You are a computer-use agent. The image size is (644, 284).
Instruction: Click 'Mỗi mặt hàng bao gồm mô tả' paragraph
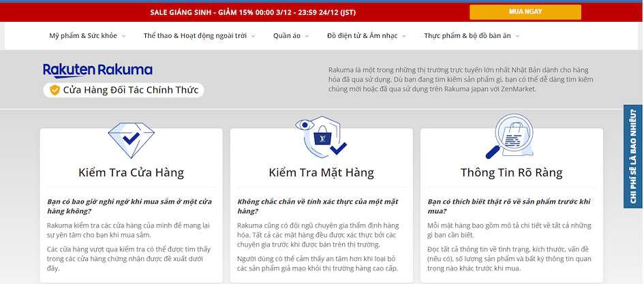(509, 230)
